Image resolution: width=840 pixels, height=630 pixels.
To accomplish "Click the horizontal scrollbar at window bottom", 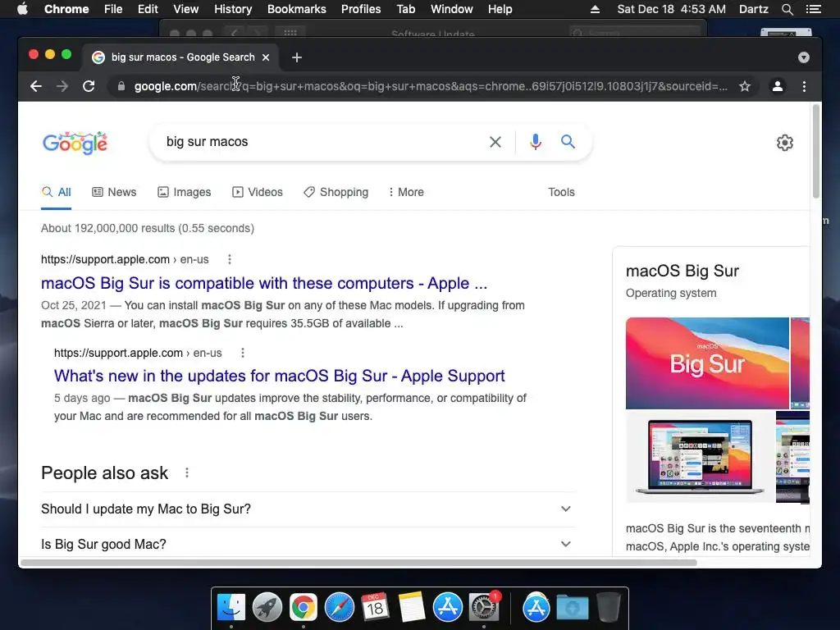I will [358, 563].
